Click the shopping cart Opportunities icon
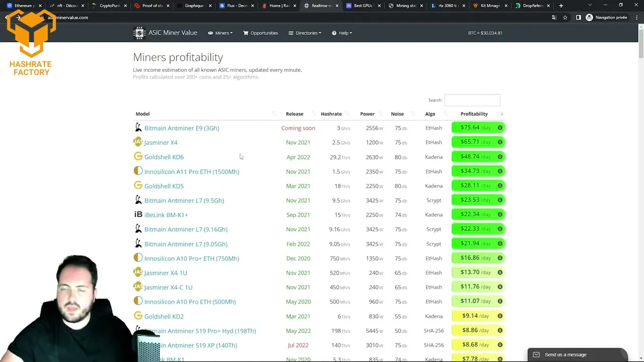Image resolution: width=644 pixels, height=362 pixels. (246, 33)
